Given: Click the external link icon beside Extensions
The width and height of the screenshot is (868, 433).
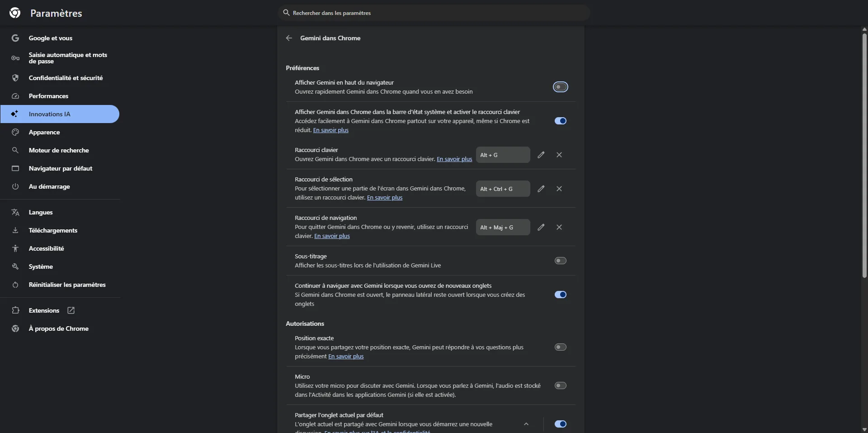Looking at the screenshot, I should (71, 310).
